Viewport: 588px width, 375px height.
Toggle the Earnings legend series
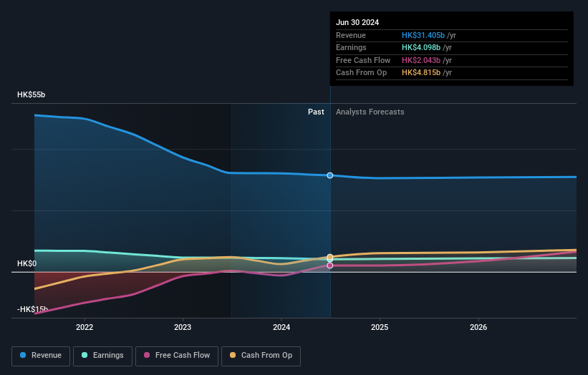[x=102, y=356]
